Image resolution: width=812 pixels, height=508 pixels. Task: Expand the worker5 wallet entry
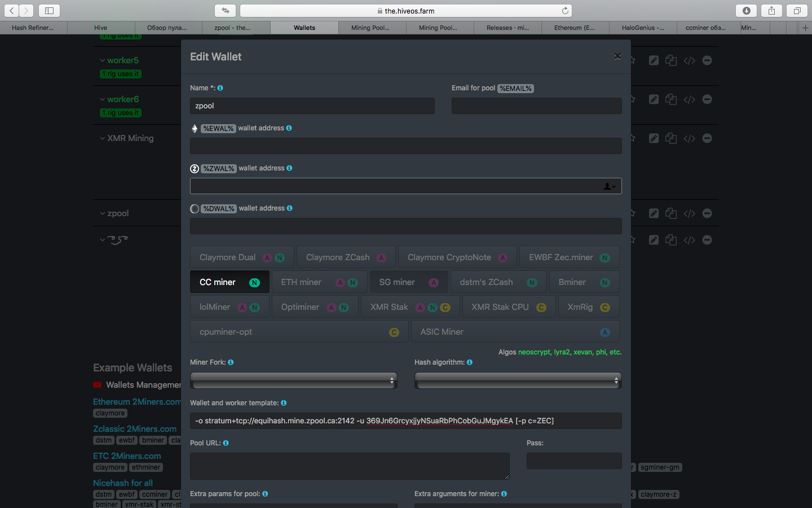click(122, 60)
